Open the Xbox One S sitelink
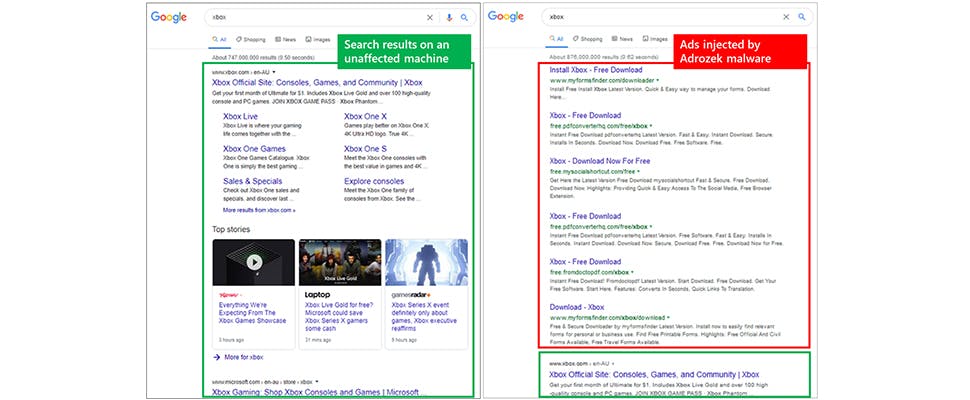The image size is (970, 400). [x=366, y=149]
